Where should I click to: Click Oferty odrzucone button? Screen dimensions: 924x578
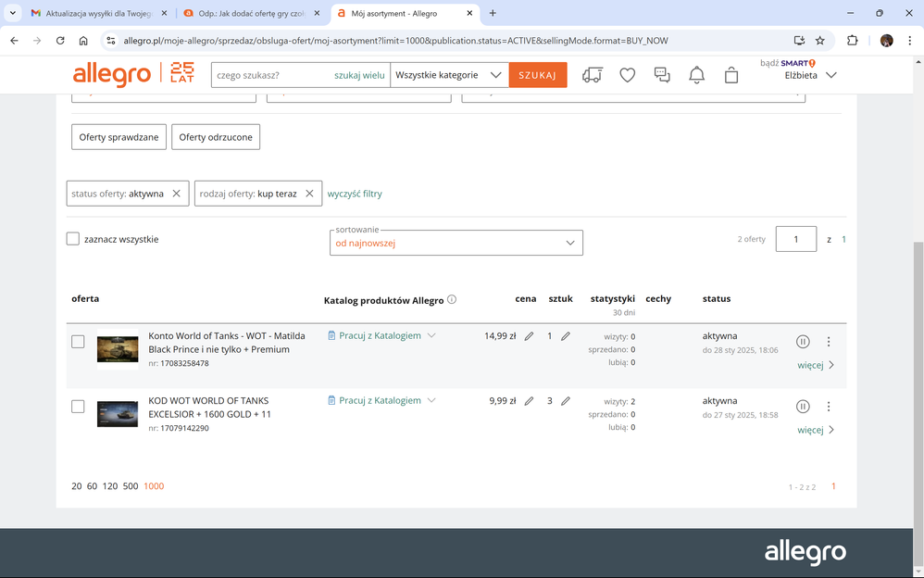(x=216, y=137)
